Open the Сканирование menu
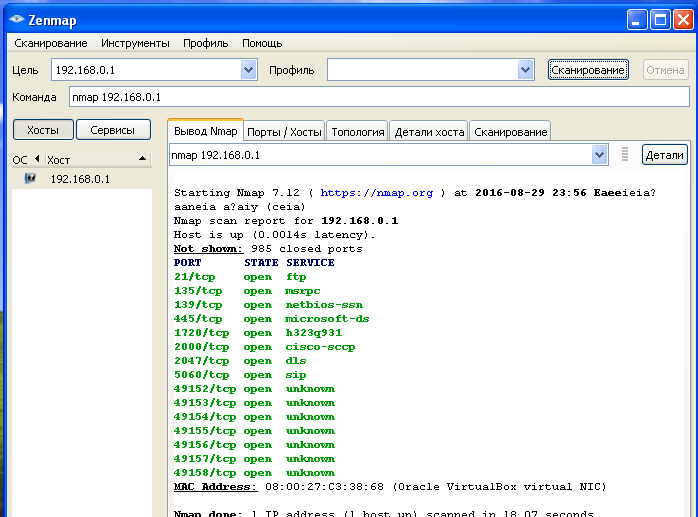The height and width of the screenshot is (517, 698). click(x=51, y=43)
